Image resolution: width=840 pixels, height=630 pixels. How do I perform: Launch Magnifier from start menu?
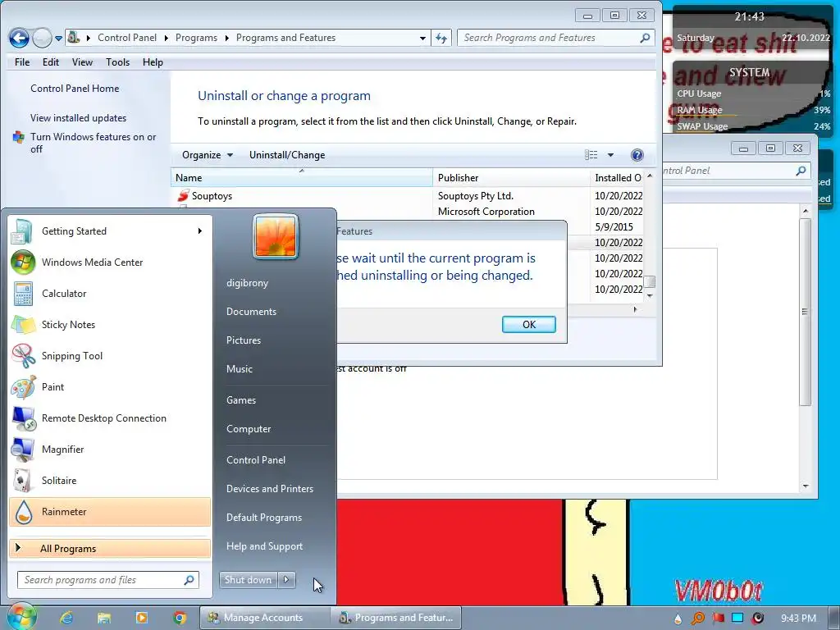point(109,449)
